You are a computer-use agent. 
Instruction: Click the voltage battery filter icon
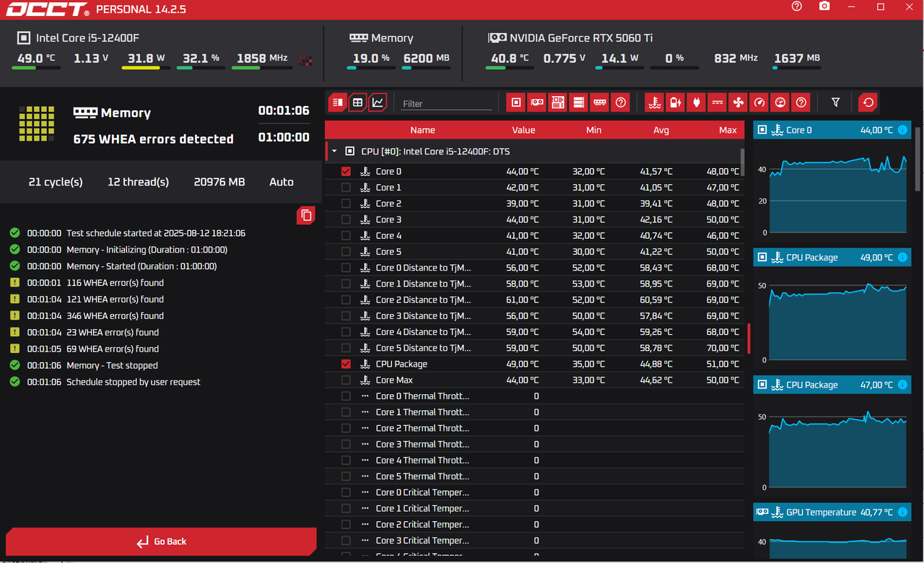click(x=676, y=102)
